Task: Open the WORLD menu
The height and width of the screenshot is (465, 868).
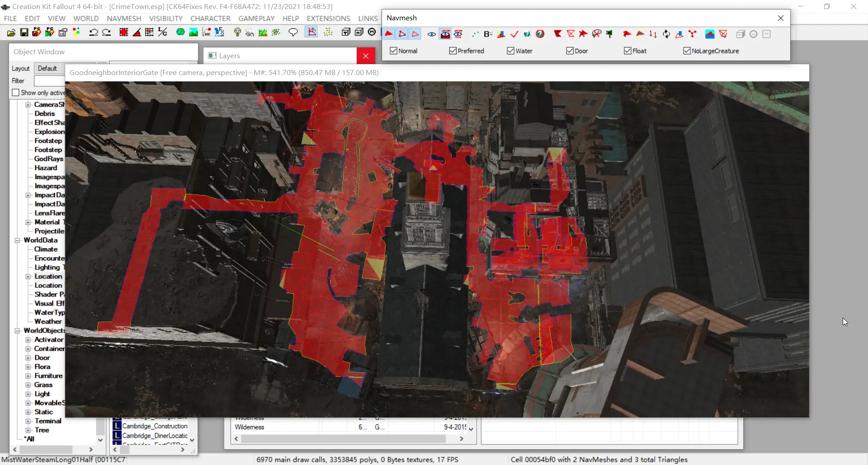Action: click(x=86, y=19)
